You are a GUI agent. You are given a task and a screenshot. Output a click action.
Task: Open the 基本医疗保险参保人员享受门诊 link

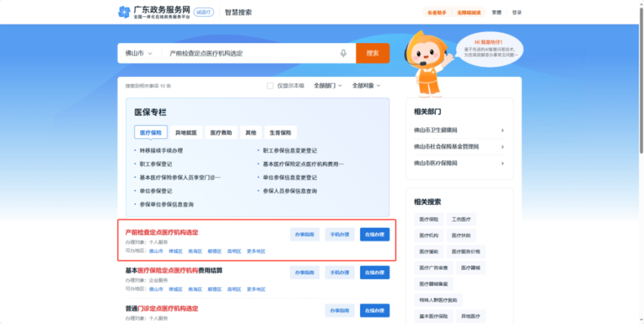click(180, 177)
